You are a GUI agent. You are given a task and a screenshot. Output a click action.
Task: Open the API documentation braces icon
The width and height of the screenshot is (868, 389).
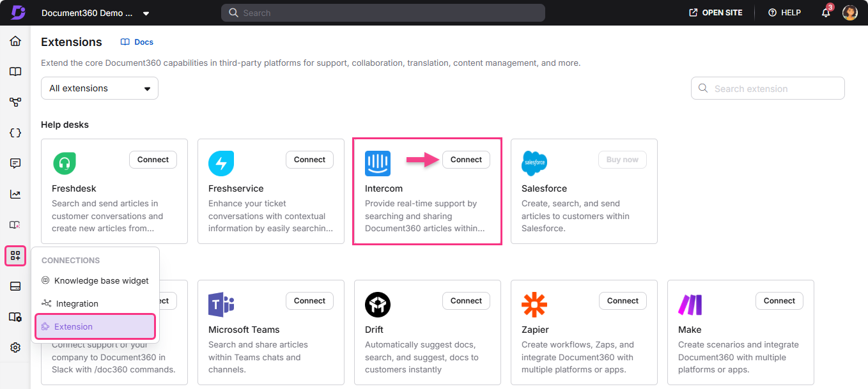tap(15, 133)
